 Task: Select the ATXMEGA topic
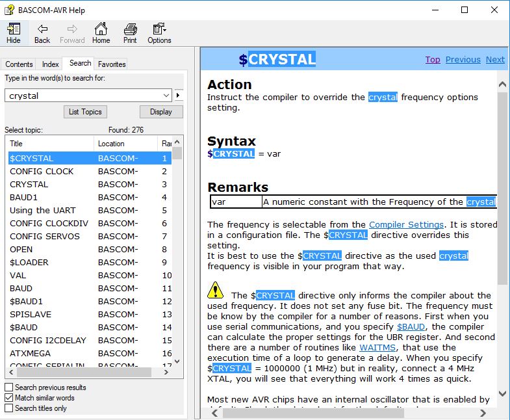point(89,354)
